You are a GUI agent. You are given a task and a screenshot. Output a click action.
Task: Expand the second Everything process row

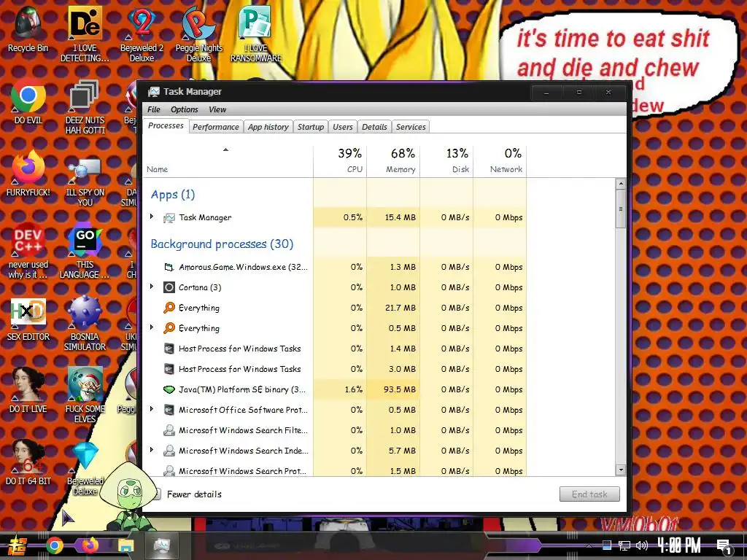pyautogui.click(x=152, y=327)
